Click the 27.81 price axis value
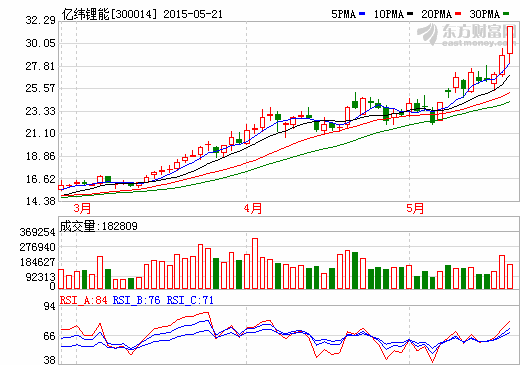The image size is (520, 365). [40, 66]
